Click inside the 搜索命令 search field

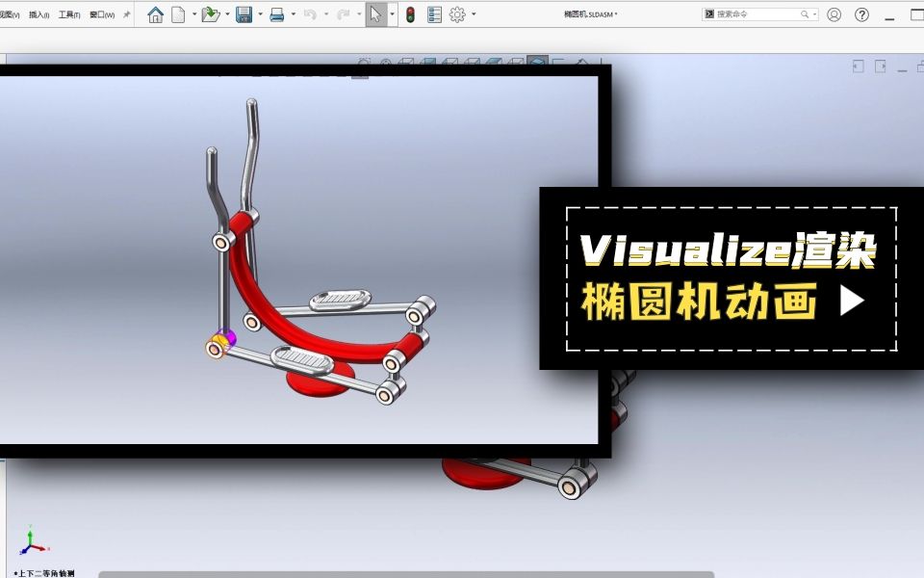coord(760,14)
